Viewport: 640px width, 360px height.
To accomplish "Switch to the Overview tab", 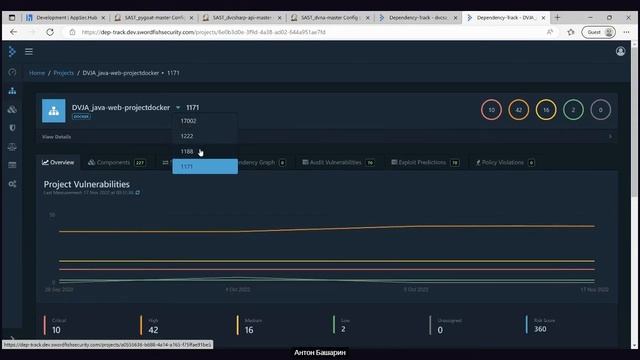I will pyautogui.click(x=58, y=162).
